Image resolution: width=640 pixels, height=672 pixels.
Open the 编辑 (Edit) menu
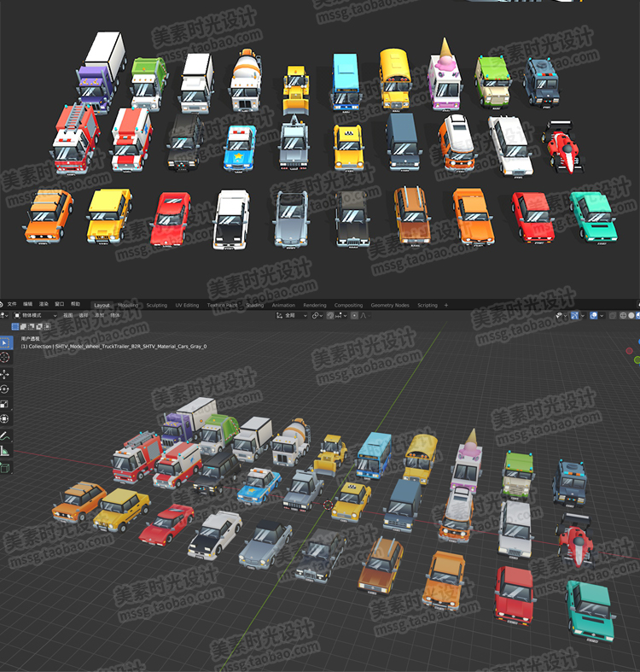click(28, 304)
